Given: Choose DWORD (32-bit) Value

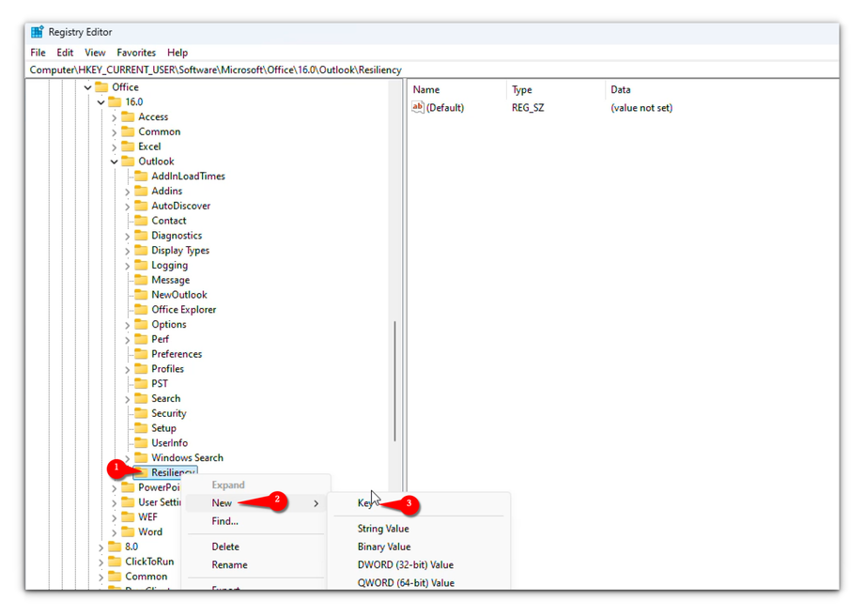Looking at the screenshot, I should click(419, 565).
